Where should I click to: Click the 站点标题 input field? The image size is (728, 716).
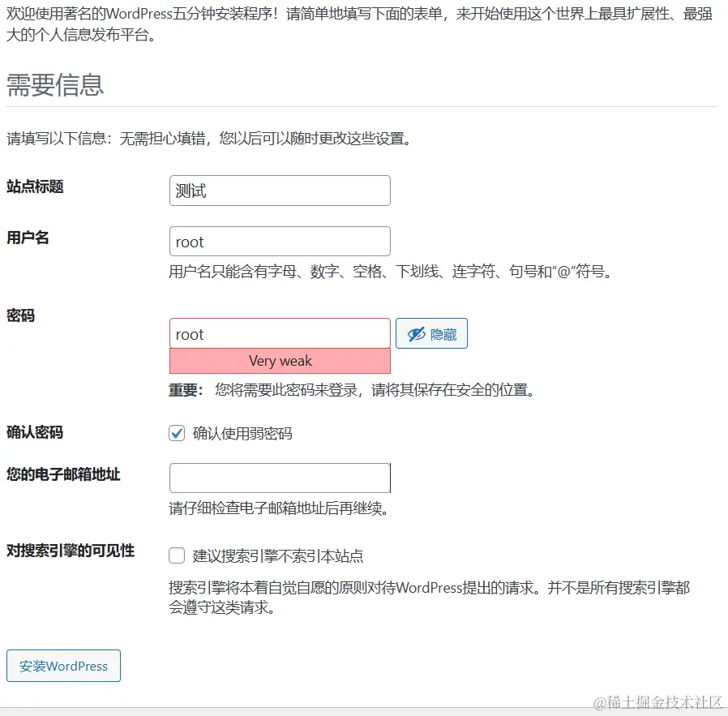coord(280,191)
